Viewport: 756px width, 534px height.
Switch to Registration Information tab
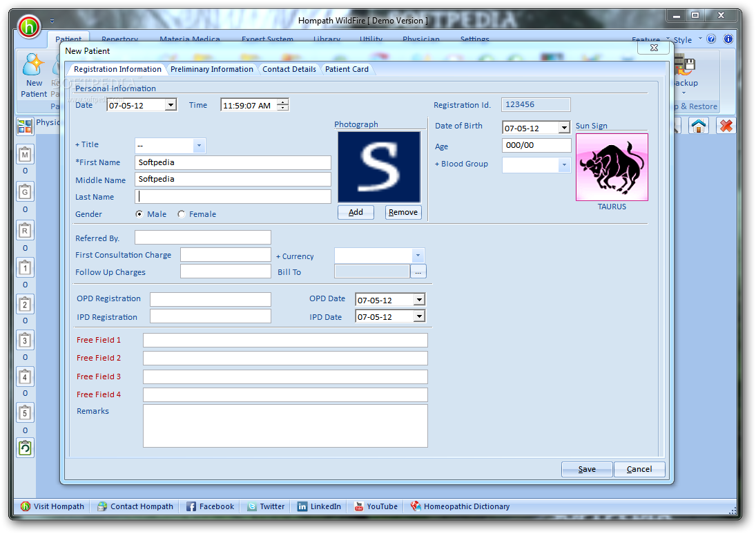pyautogui.click(x=117, y=69)
